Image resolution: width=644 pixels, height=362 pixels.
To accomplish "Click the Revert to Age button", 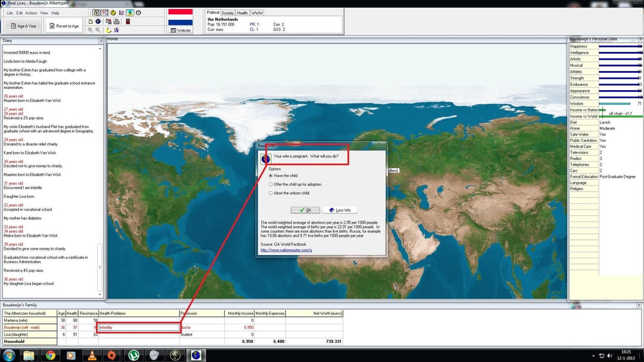I will point(64,26).
